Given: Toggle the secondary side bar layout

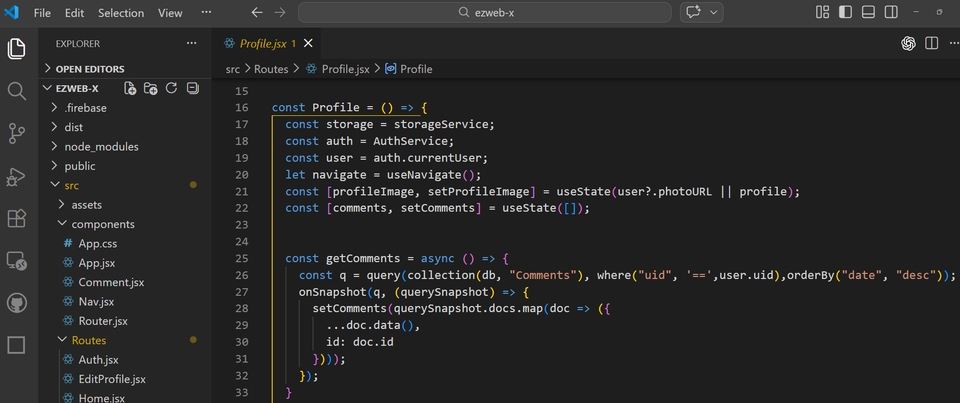Looking at the screenshot, I should coord(891,12).
